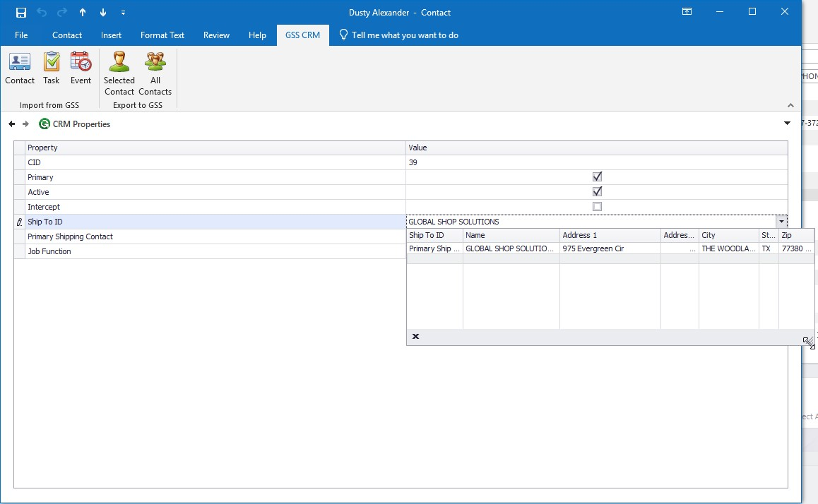Screen dimensions: 818x504
Task: Expand the Ship To ID dropdown arrow
Action: tap(781, 222)
